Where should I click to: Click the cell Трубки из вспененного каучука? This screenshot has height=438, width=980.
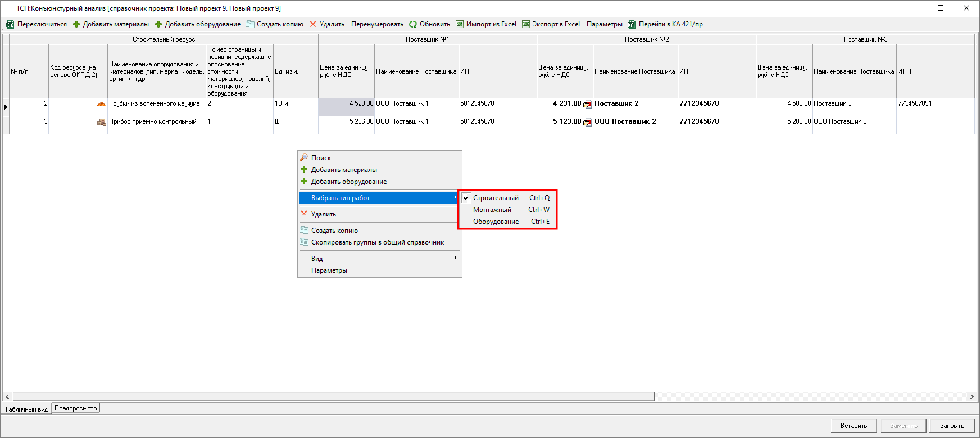point(157,107)
